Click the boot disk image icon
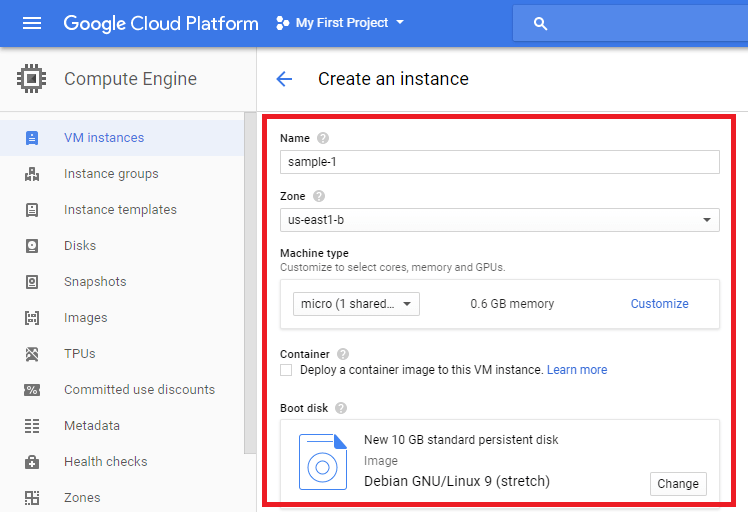This screenshot has height=512, width=748. 323,462
